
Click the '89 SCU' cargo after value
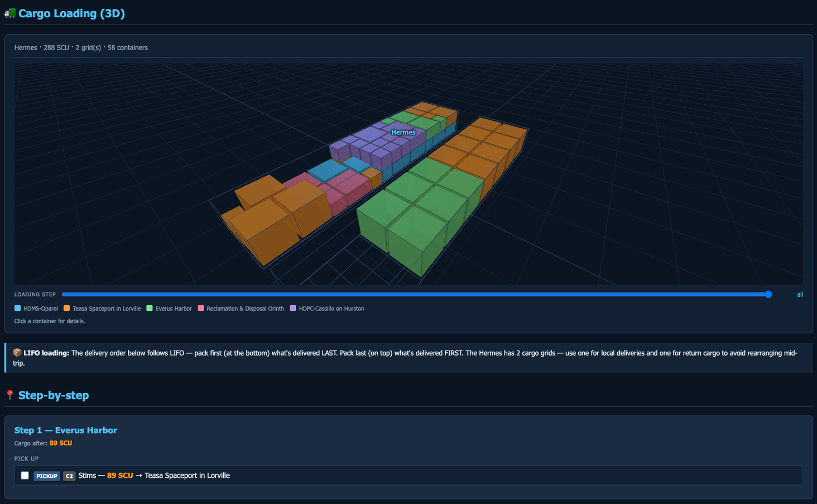[61, 443]
